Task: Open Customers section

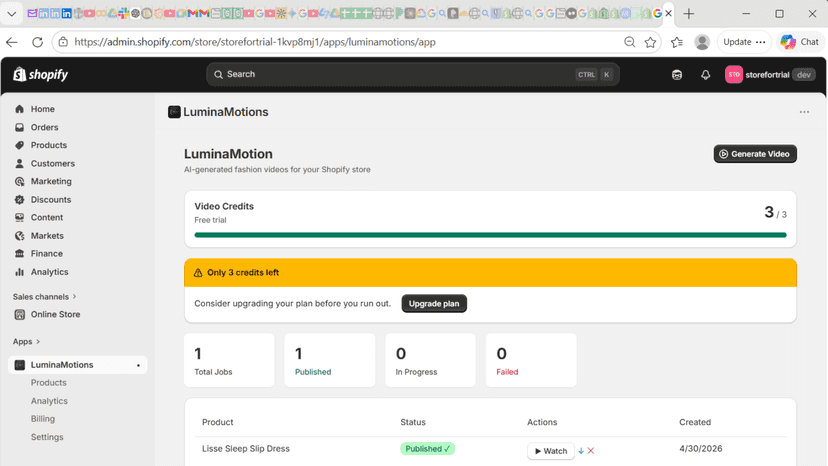Action: 52,163
